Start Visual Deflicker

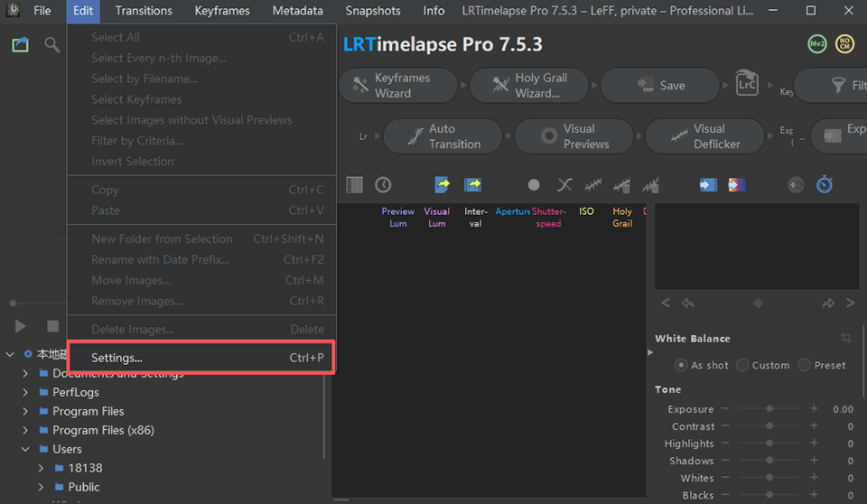point(705,136)
